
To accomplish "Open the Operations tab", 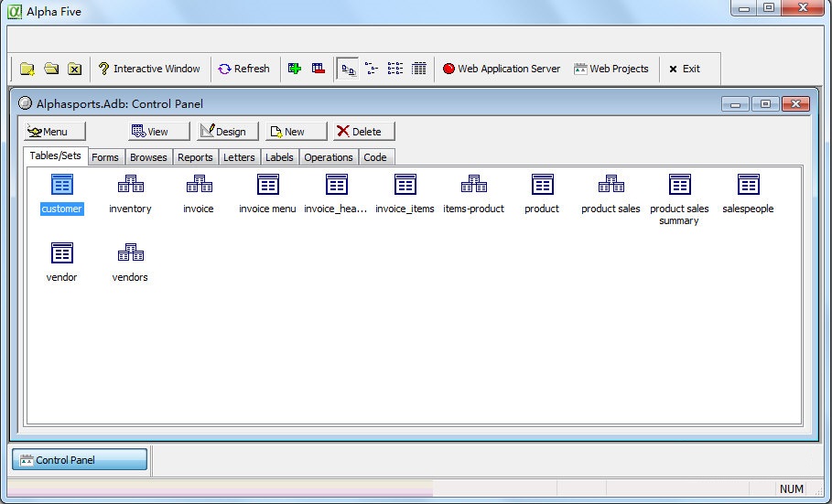I will (328, 157).
